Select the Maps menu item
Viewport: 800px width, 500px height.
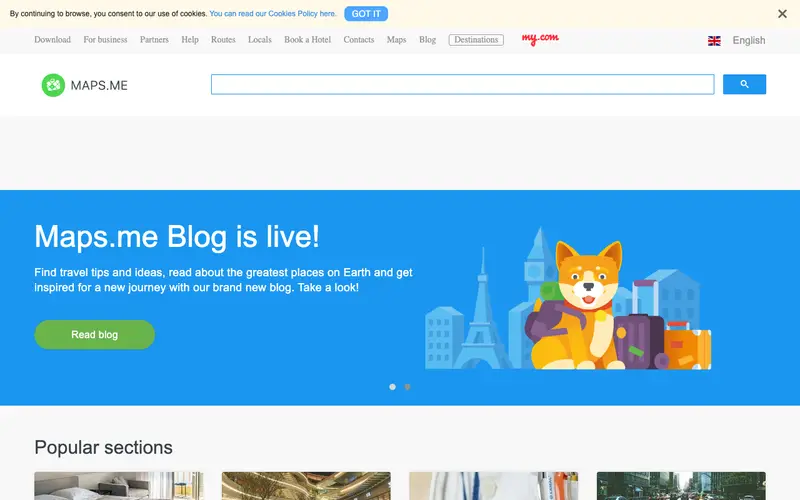(x=396, y=40)
